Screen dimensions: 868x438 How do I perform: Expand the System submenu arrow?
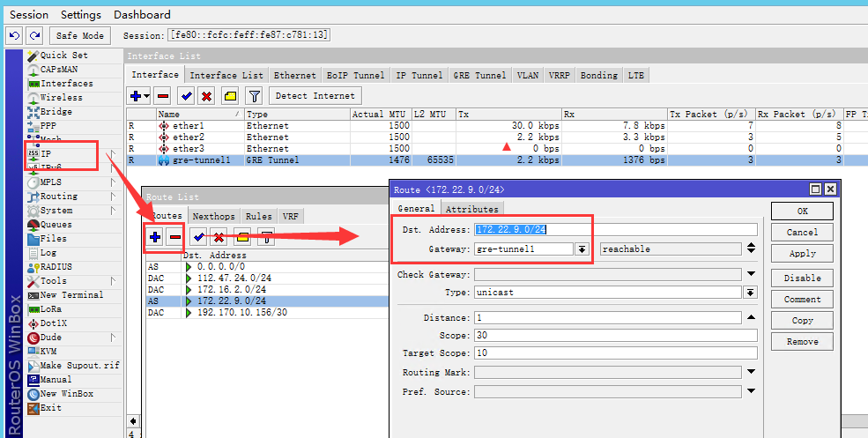coord(114,211)
